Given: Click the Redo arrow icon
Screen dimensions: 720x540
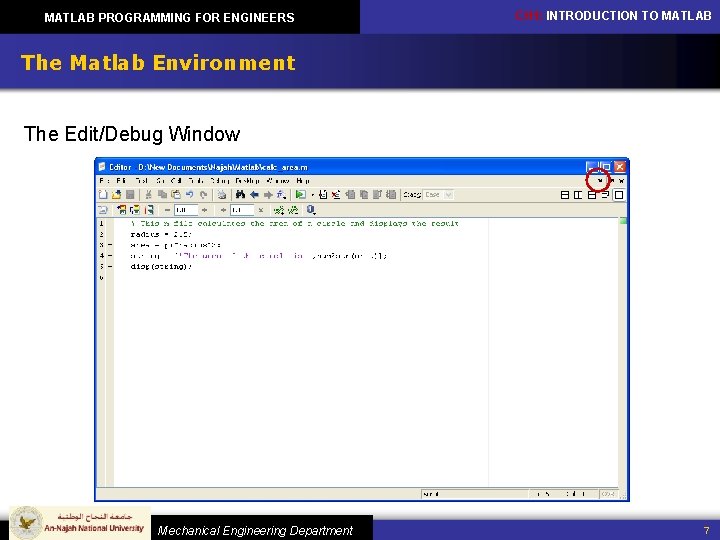Looking at the screenshot, I should [x=203, y=195].
